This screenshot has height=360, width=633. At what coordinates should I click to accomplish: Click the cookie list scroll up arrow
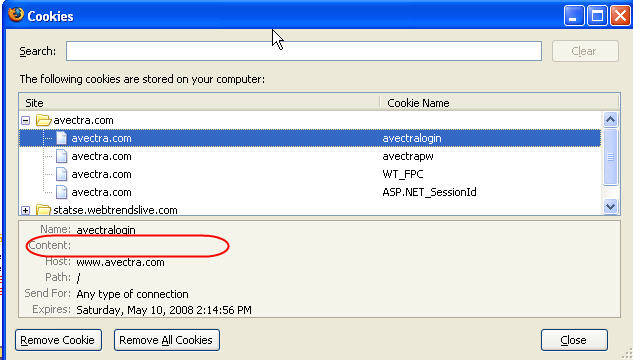pyautogui.click(x=610, y=120)
